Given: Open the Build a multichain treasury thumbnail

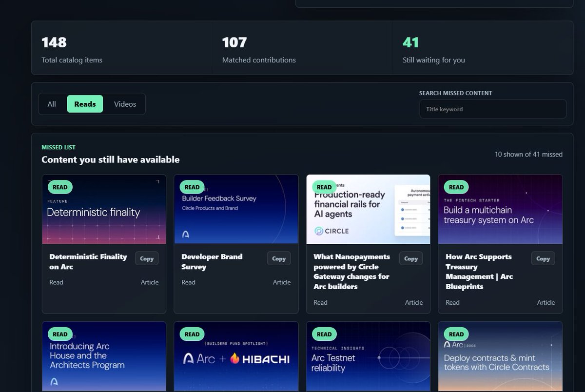Looking at the screenshot, I should (x=500, y=209).
